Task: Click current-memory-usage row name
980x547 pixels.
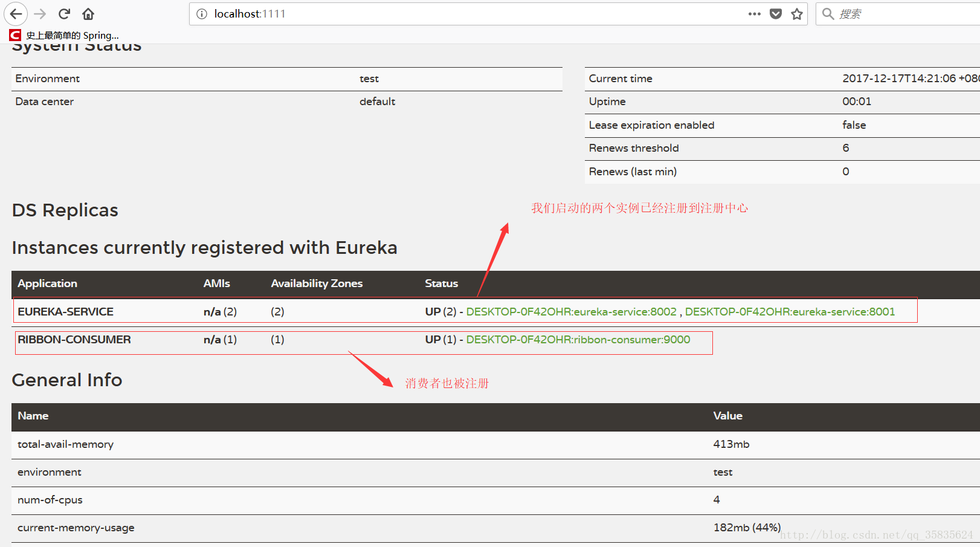Action: click(x=76, y=528)
